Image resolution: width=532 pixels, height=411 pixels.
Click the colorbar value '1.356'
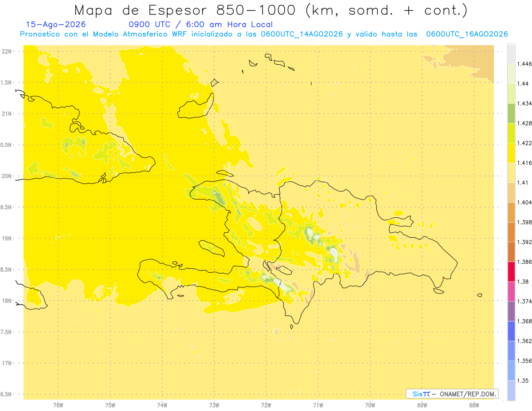[525, 360]
